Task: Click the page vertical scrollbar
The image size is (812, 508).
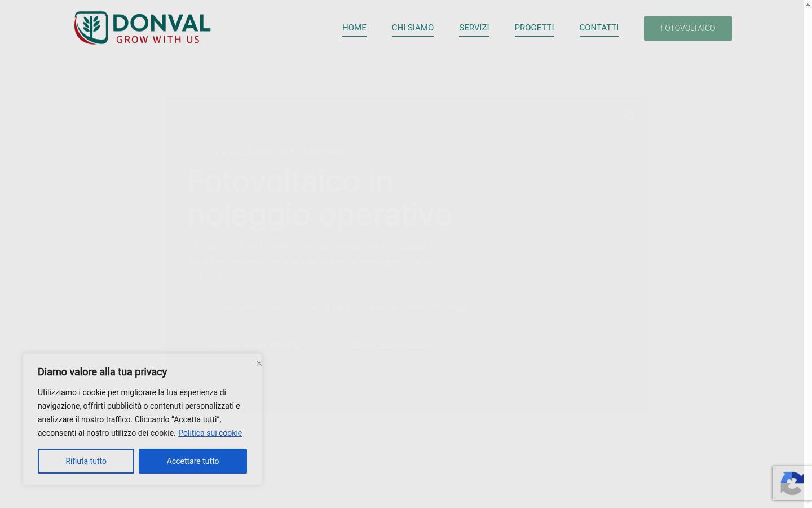Action: 807,254
